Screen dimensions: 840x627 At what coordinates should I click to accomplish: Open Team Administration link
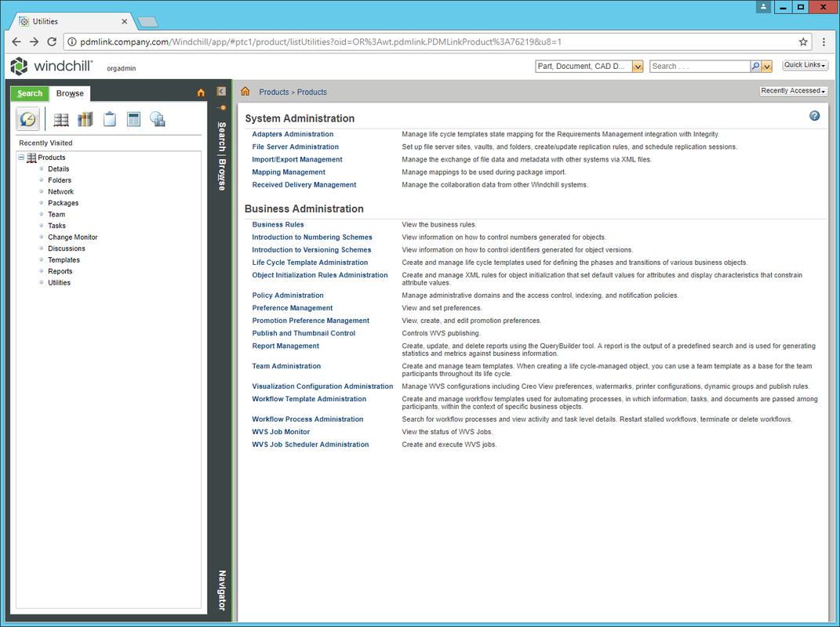286,366
